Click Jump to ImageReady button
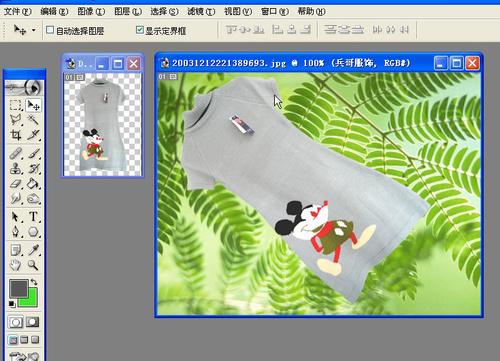The width and height of the screenshot is (500, 361). (x=24, y=356)
